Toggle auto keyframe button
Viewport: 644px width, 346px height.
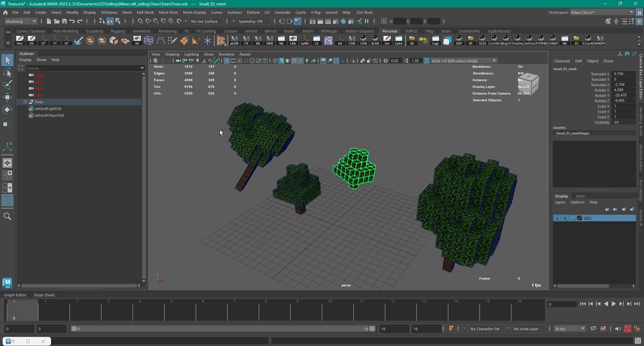[627, 329]
